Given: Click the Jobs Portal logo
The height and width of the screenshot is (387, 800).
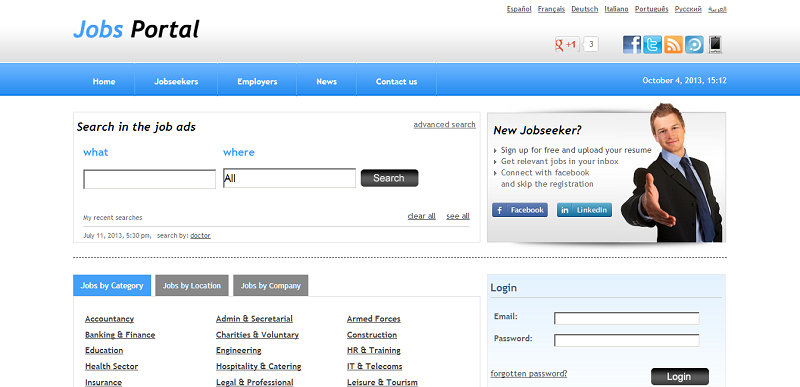Looking at the screenshot, I should [x=136, y=30].
